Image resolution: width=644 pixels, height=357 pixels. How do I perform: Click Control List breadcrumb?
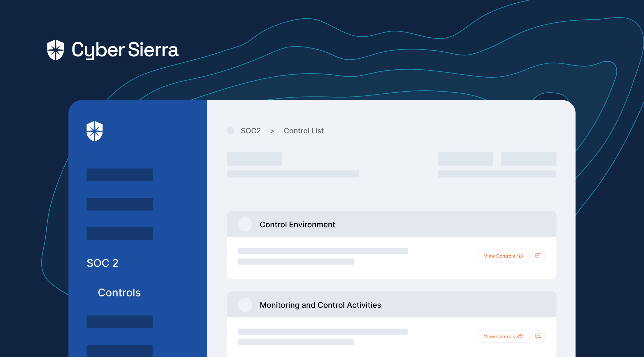(x=304, y=131)
